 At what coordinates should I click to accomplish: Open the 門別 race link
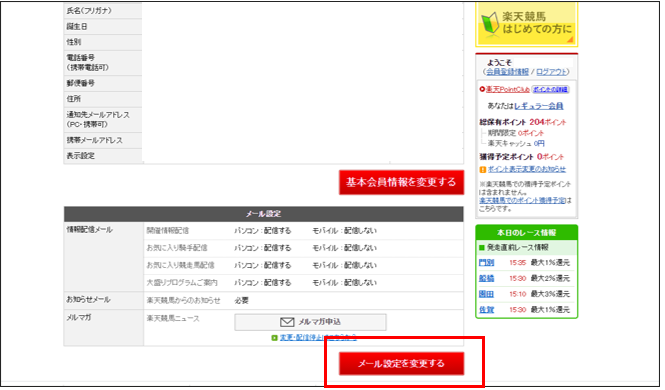(x=486, y=263)
